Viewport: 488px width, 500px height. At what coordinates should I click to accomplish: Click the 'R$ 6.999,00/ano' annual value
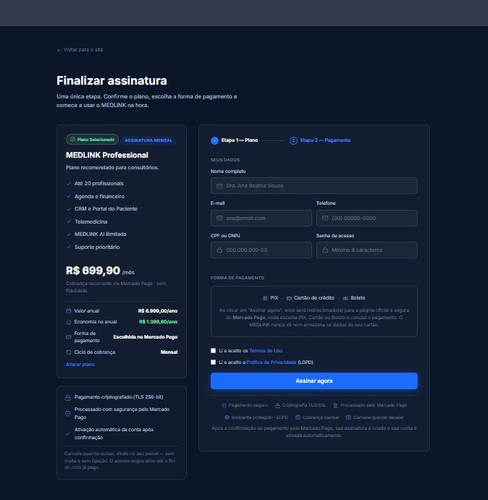click(x=158, y=311)
